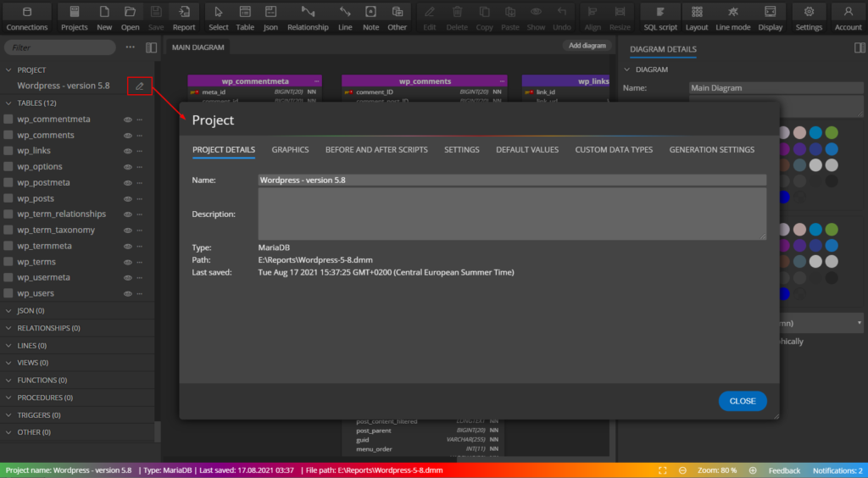Screen dimensions: 868x478
Task: Expand the JSON (0) section
Action: click(8, 311)
